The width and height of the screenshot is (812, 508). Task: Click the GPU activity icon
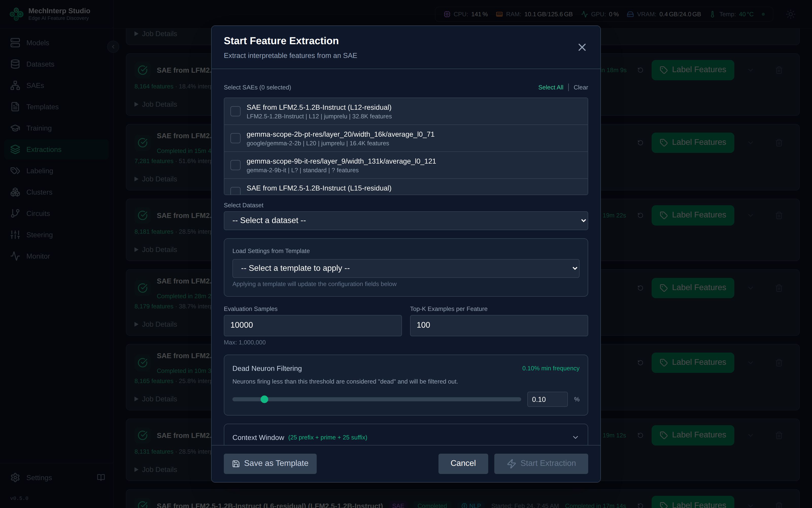click(584, 14)
